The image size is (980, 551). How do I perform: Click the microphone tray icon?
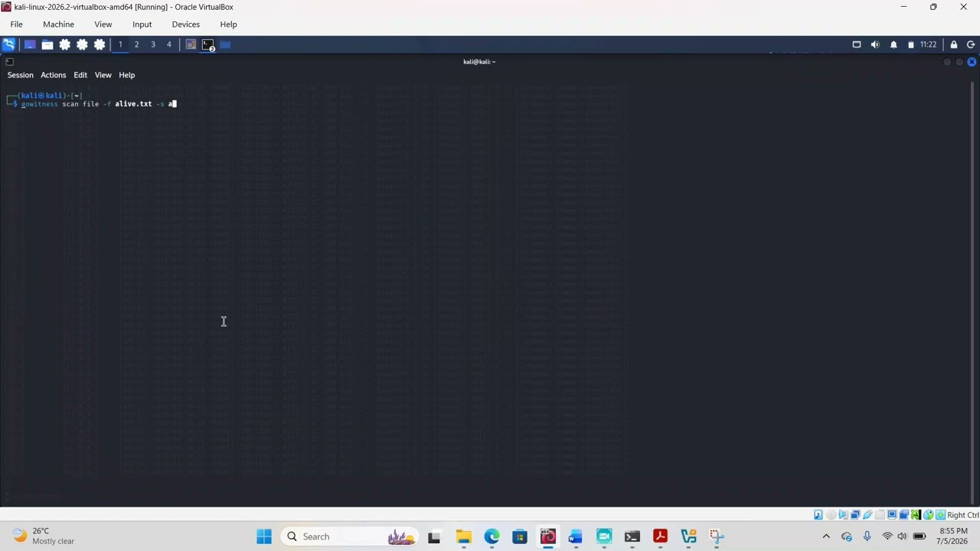867,536
